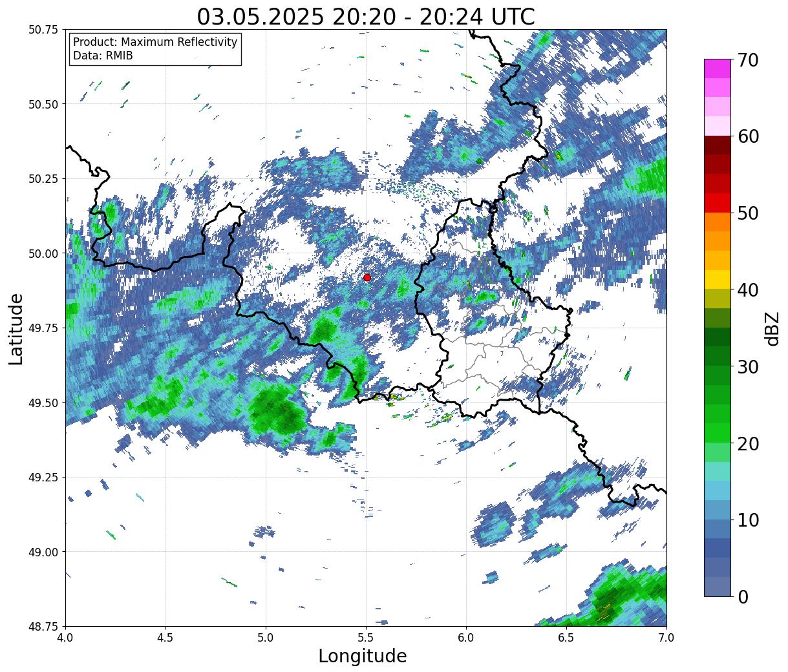Click the plot title "03.05.2025 20:20 - 20:24 UTC"
The height and width of the screenshot is (672, 788).
[366, 16]
